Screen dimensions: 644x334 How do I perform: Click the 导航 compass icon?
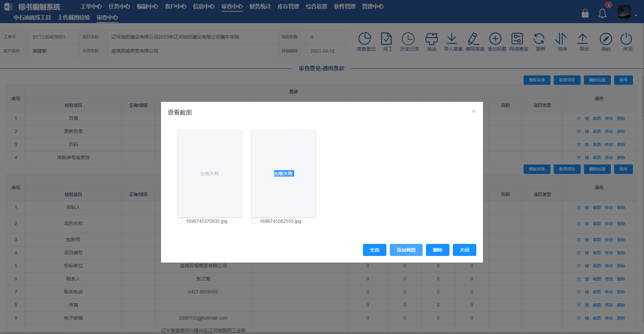(606, 39)
